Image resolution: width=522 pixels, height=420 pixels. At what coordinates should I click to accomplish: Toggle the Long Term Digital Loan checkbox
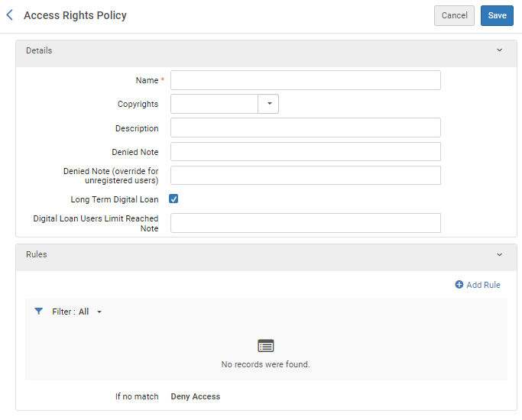click(x=173, y=199)
